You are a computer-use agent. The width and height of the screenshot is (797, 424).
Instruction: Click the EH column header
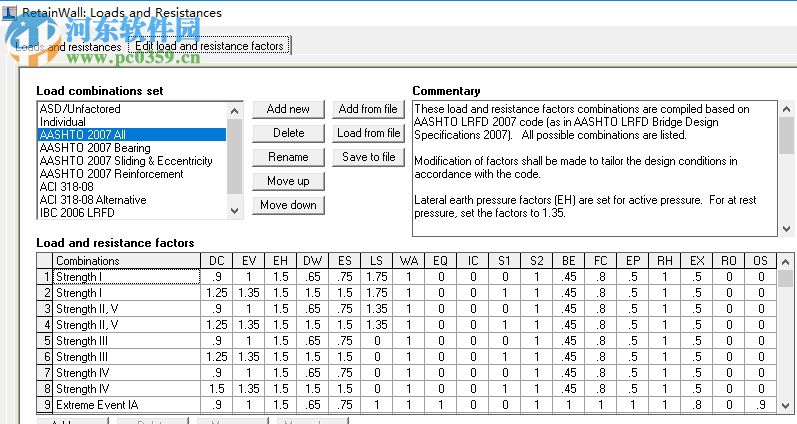(x=281, y=261)
